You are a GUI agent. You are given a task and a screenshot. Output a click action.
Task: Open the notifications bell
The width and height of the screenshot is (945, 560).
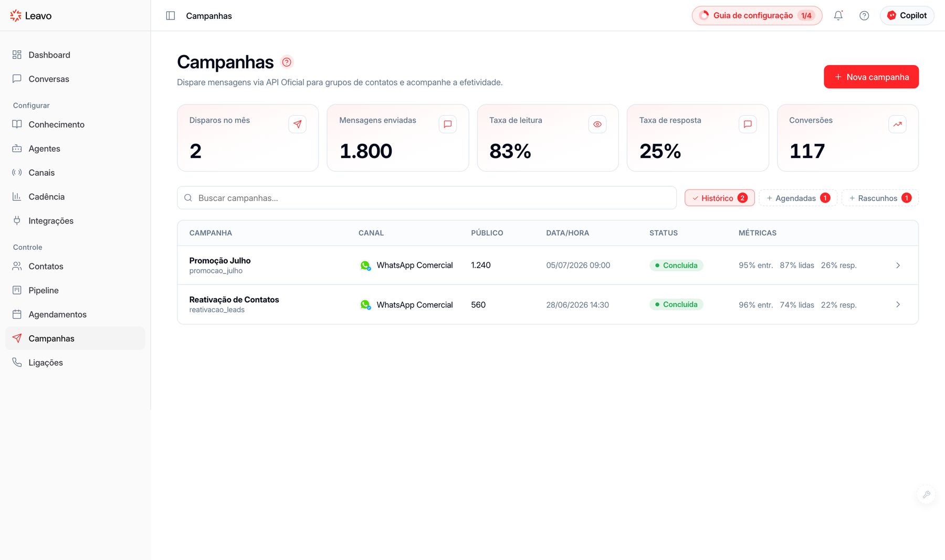[x=838, y=16]
